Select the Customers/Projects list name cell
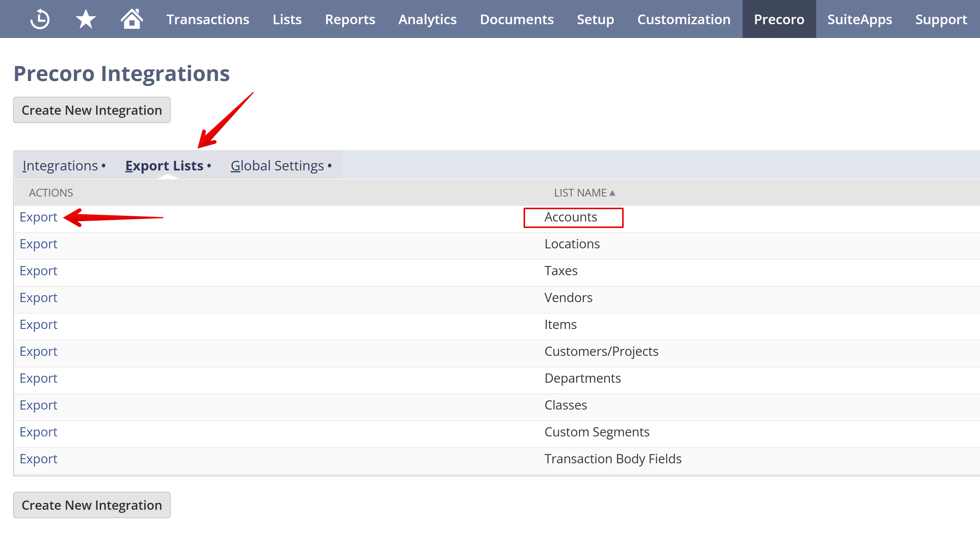This screenshot has width=980, height=542. click(x=601, y=352)
